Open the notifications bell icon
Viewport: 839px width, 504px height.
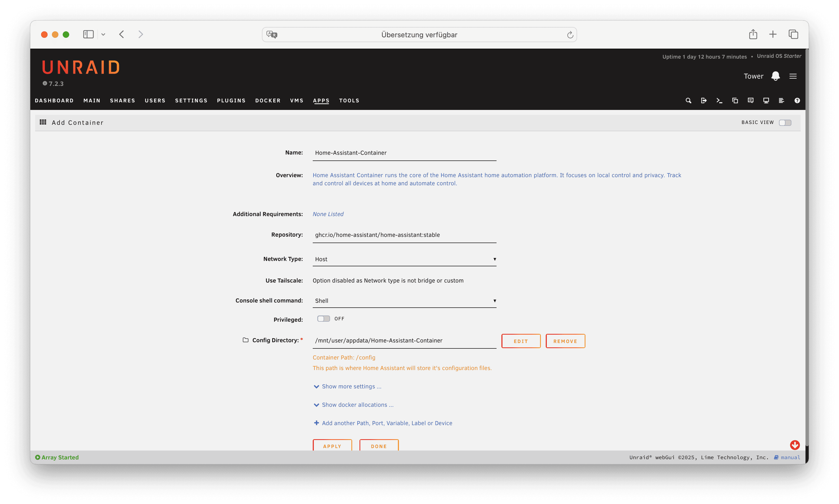775,76
